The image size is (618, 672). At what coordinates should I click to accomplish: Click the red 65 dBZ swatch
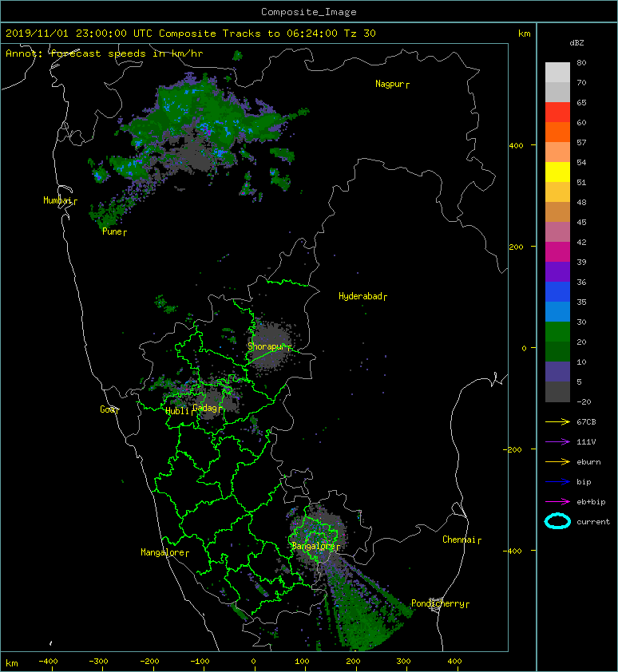557,112
